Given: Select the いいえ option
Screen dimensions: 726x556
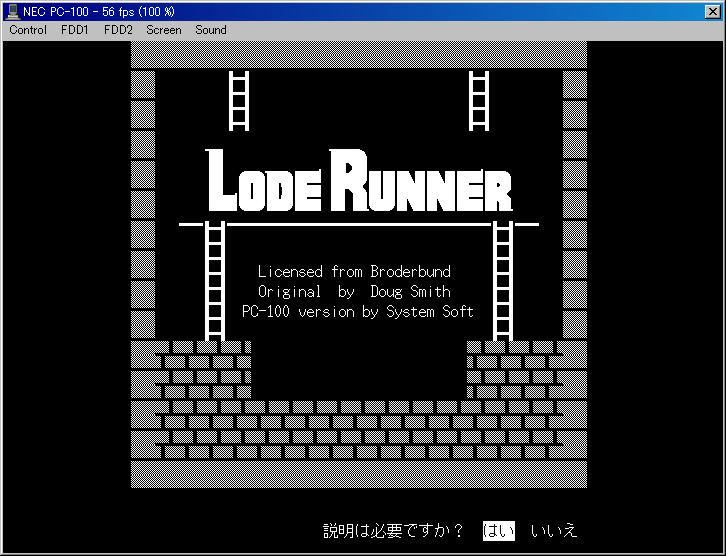Looking at the screenshot, I should [x=554, y=531].
